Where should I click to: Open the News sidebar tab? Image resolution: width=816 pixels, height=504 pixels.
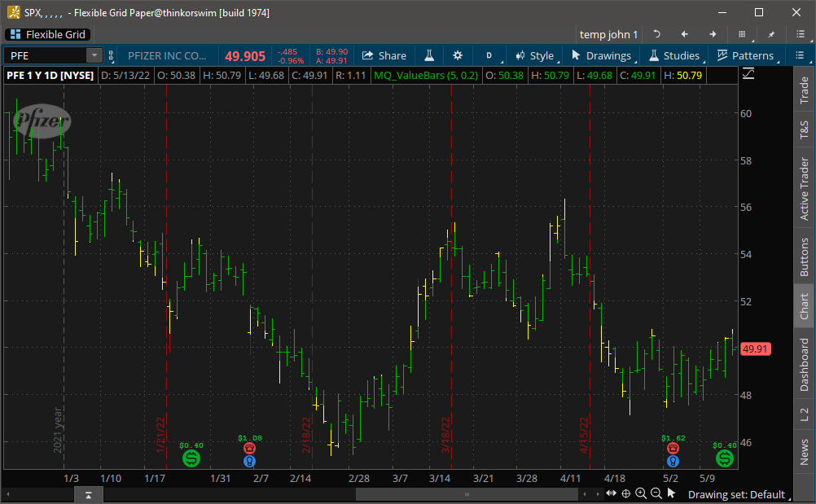click(x=804, y=451)
